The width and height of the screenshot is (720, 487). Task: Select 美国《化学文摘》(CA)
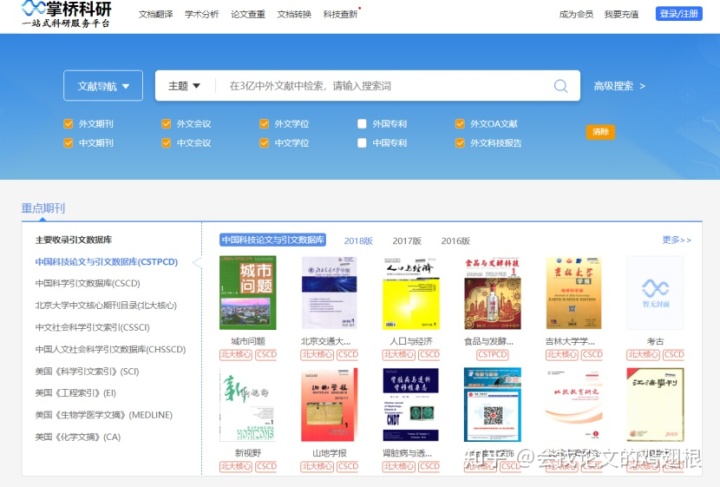(78, 437)
